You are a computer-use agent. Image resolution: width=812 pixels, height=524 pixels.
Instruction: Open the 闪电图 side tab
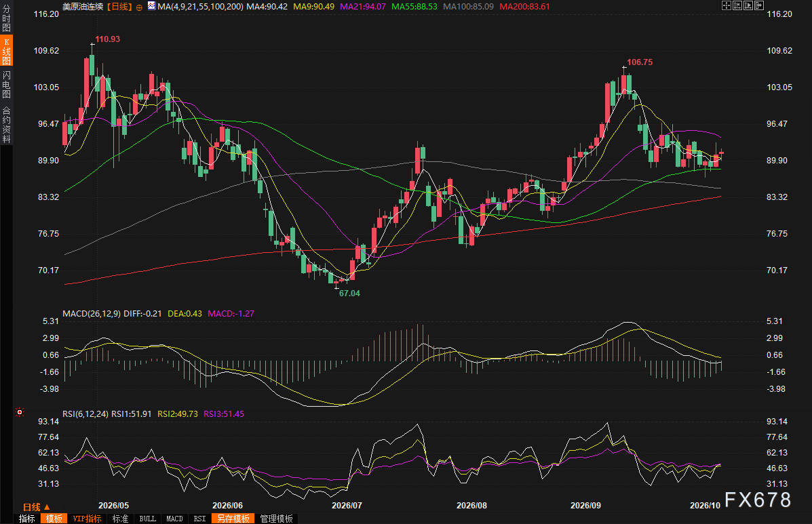6,84
